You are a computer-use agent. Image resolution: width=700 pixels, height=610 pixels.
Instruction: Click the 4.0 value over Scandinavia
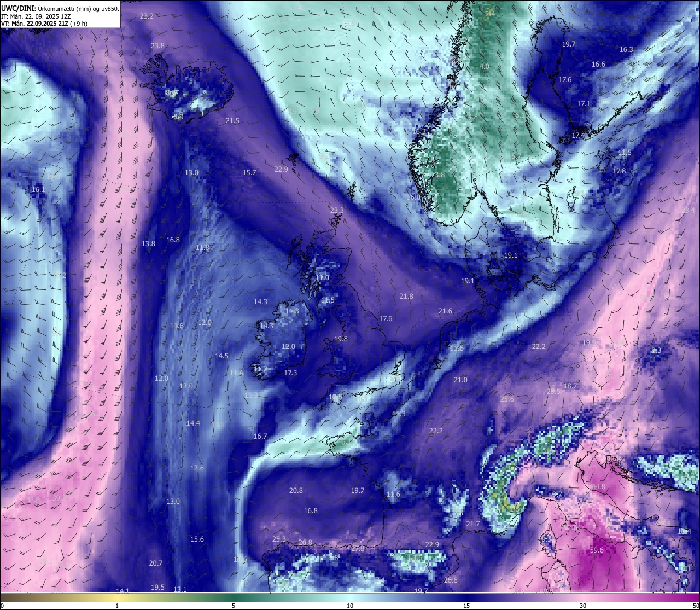(x=485, y=67)
